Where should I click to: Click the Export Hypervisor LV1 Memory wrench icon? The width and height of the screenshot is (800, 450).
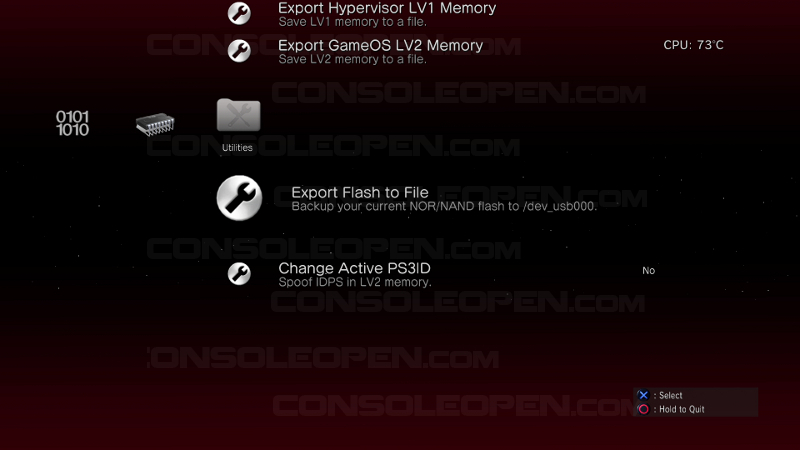coord(239,13)
